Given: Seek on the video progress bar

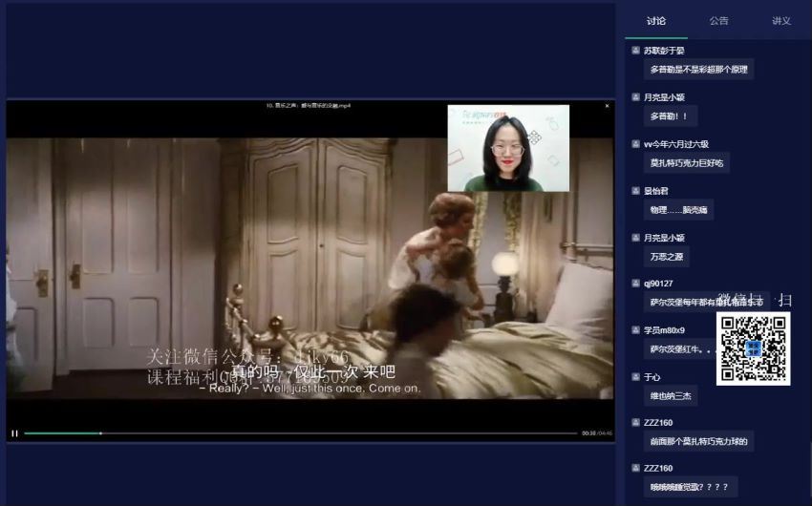Looking at the screenshot, I should coord(300,433).
